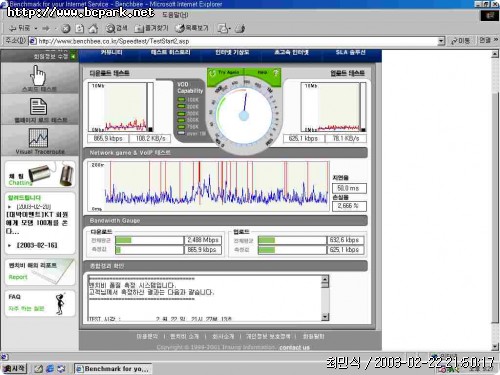Screen dimensions: 500x375
Task: Open the History (목록보기) toolbar button
Action: 192,28
